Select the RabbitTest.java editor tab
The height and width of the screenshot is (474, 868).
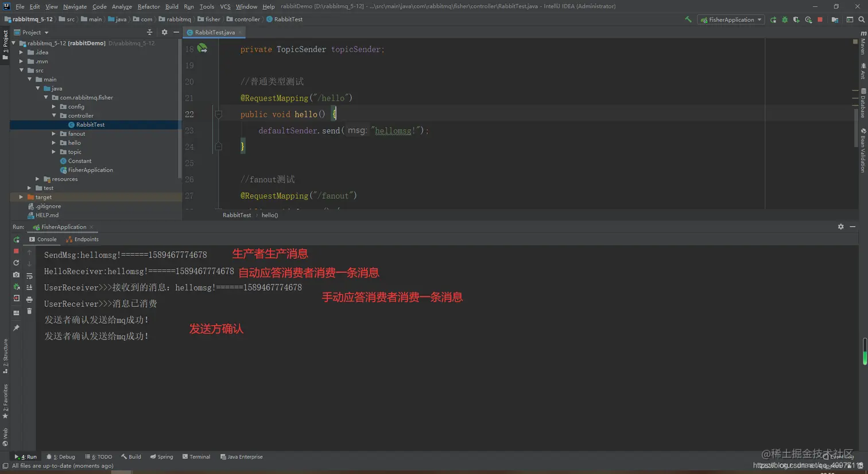pyautogui.click(x=215, y=33)
